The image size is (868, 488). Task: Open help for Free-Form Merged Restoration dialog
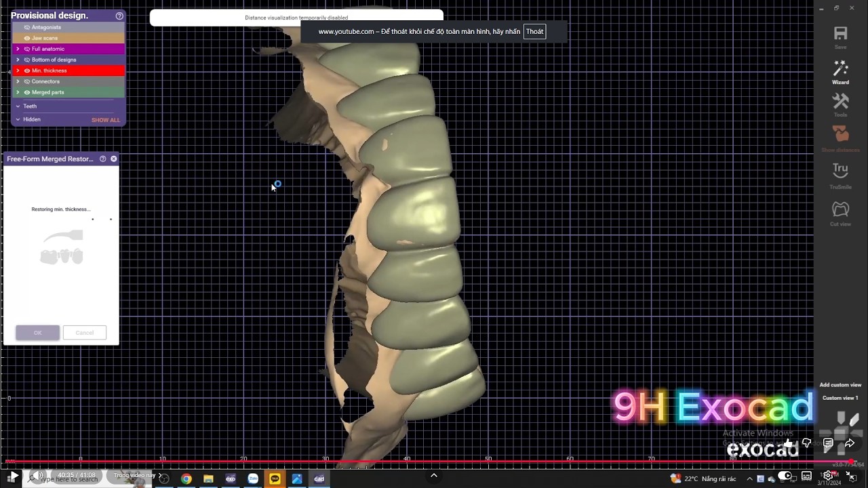pos(103,159)
